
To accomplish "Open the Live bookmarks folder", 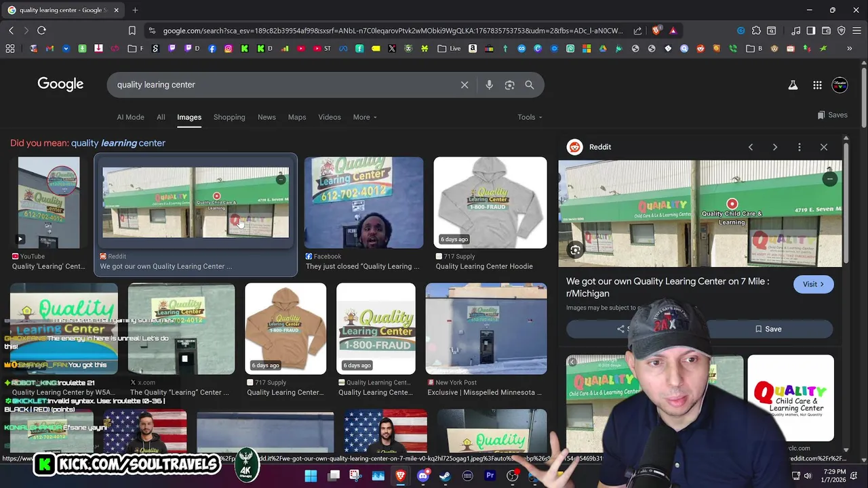I will (449, 49).
